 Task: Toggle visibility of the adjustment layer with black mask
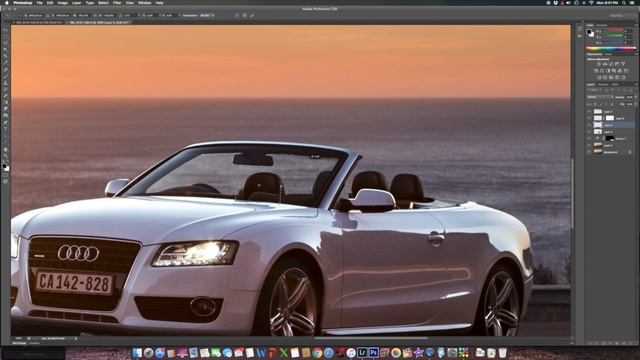pos(590,138)
